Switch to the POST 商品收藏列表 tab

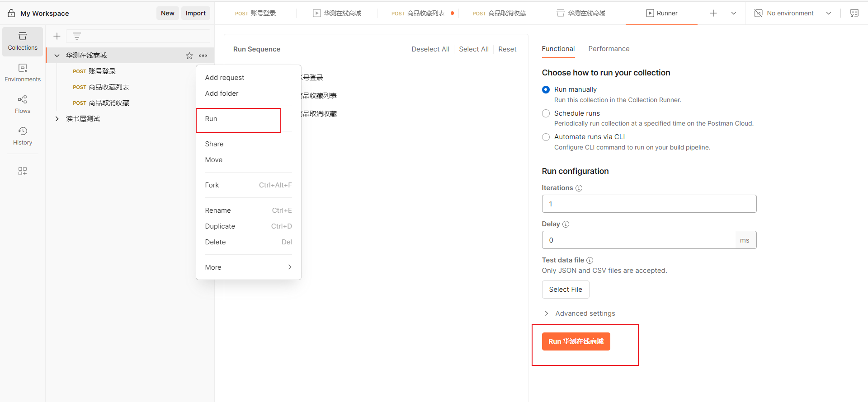pos(418,13)
